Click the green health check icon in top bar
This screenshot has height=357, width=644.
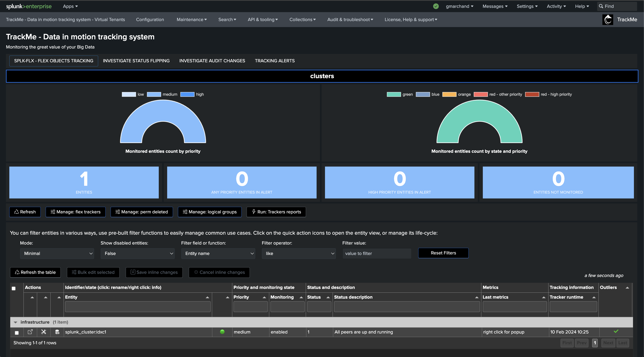pos(436,6)
